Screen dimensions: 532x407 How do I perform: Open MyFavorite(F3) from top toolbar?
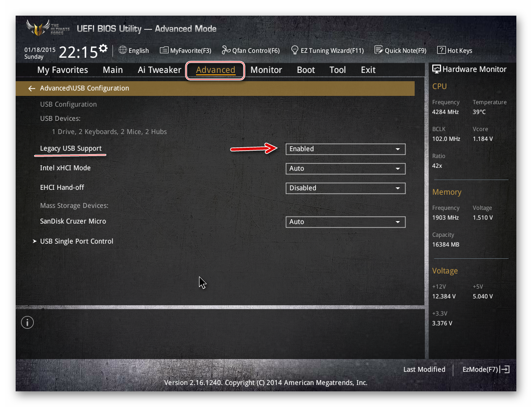pos(164,50)
